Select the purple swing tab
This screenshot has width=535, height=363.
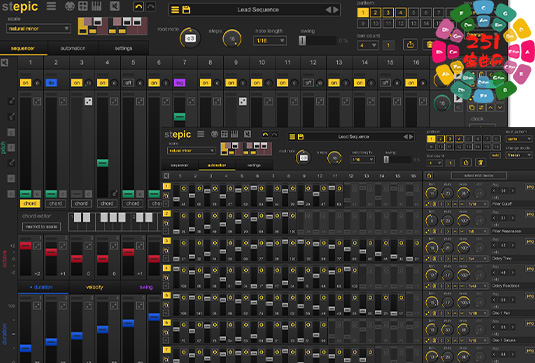coord(146,287)
